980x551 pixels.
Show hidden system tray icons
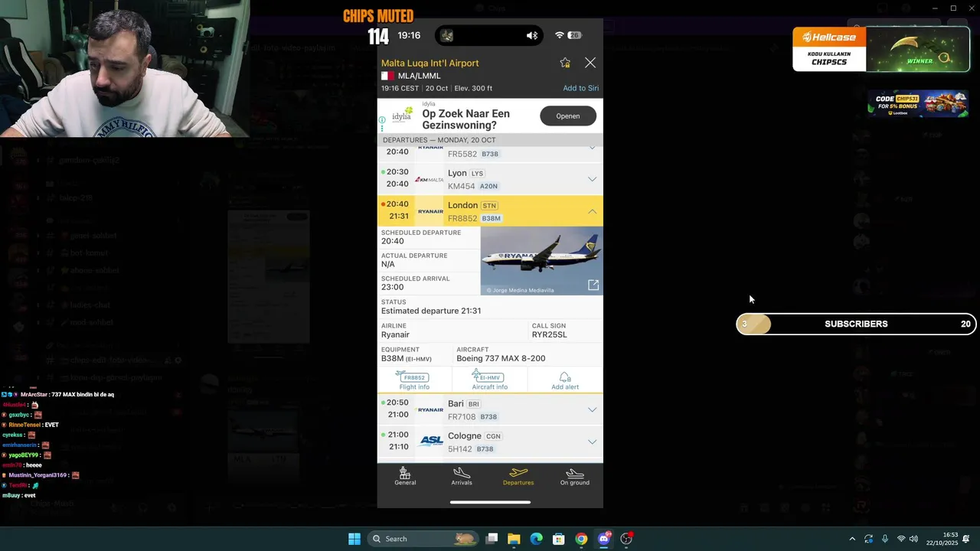pos(852,539)
